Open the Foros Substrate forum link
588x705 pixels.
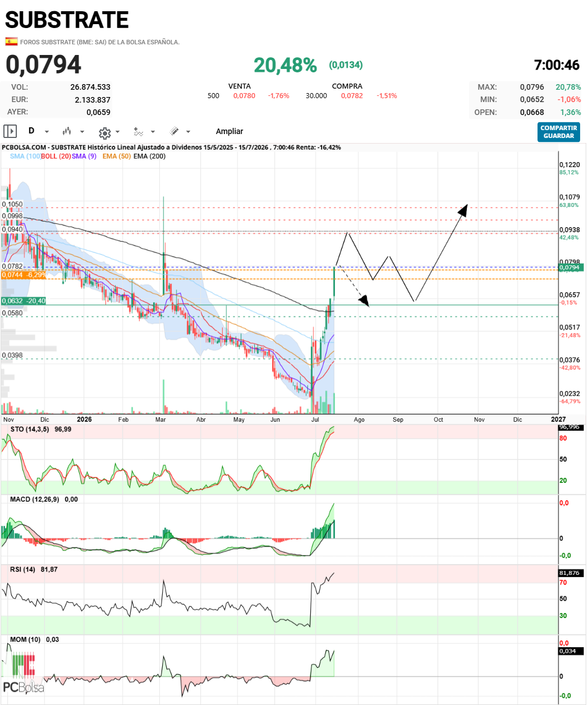100,42
